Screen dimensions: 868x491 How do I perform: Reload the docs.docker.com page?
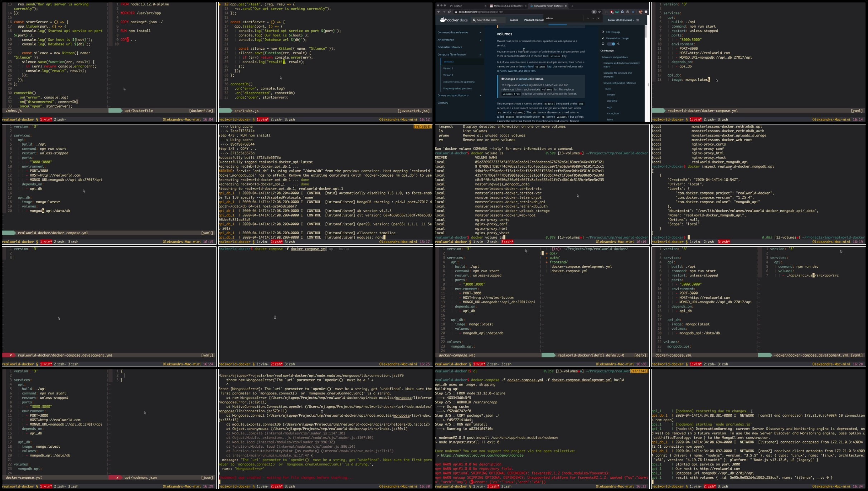[x=449, y=12]
